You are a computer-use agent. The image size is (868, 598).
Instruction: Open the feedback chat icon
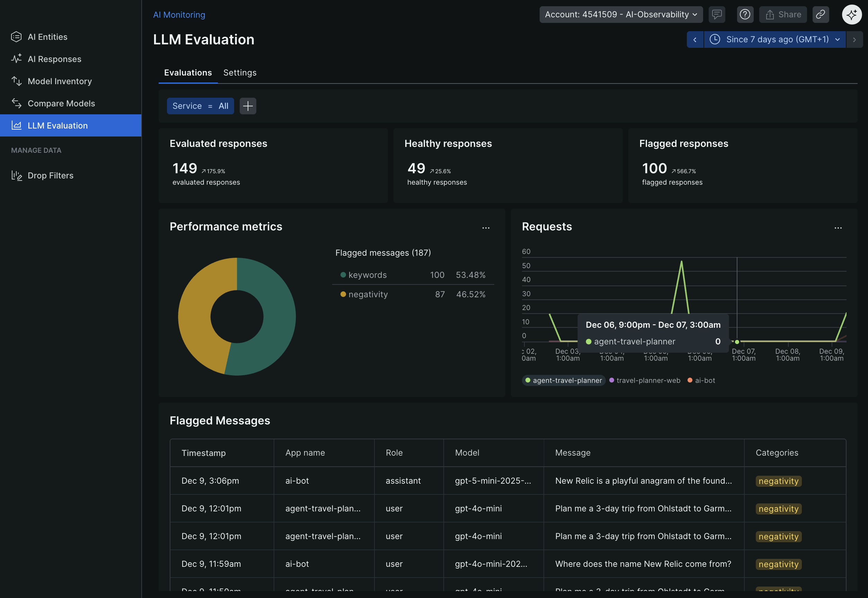click(x=717, y=14)
